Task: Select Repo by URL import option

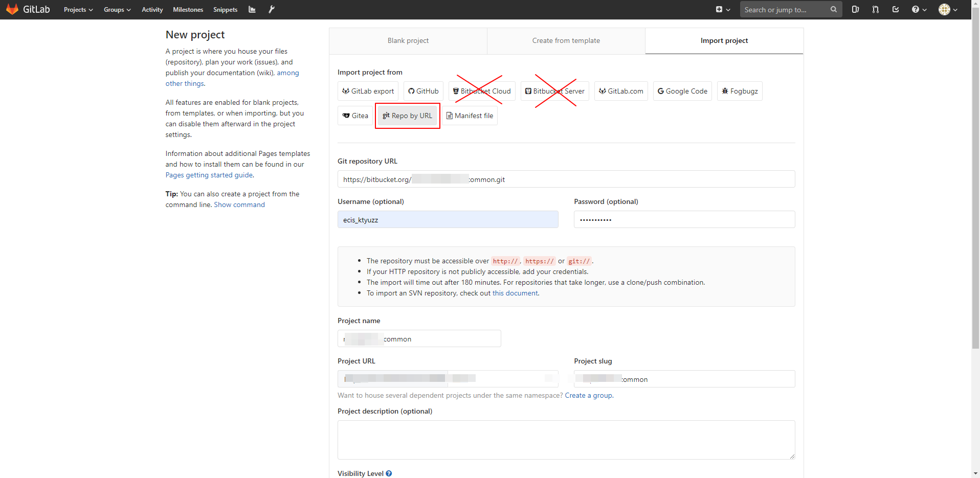Action: (408, 116)
